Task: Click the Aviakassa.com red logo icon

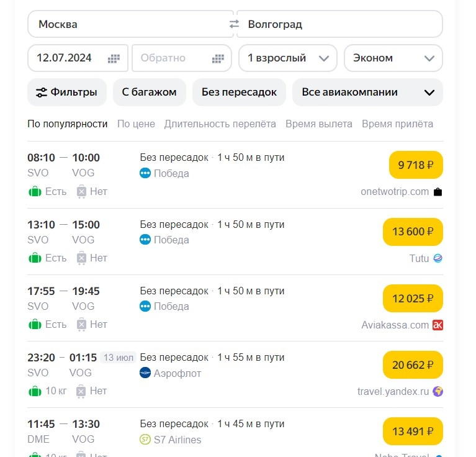Action: point(438,325)
